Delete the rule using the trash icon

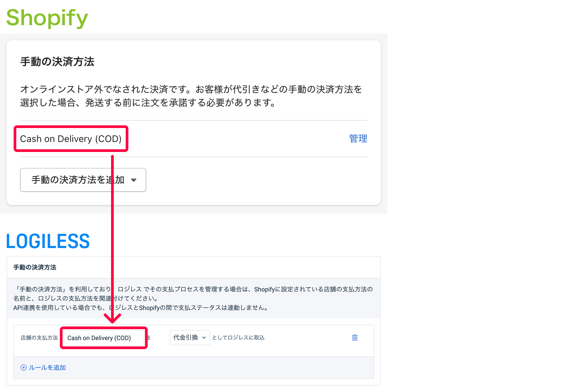(354, 337)
